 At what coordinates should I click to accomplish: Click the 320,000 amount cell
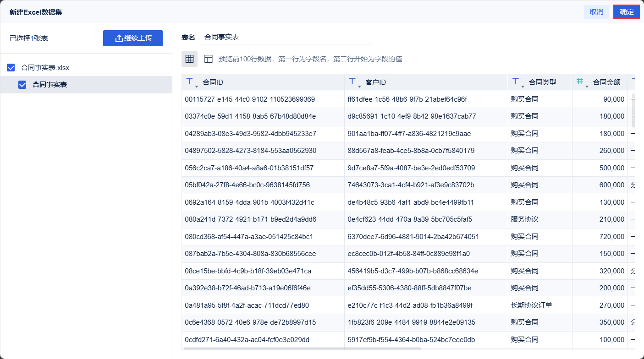[612, 271]
